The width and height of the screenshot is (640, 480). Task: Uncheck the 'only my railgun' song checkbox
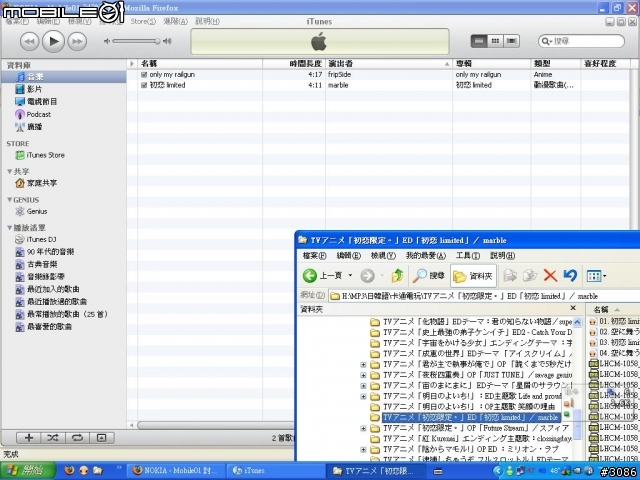pyautogui.click(x=144, y=75)
